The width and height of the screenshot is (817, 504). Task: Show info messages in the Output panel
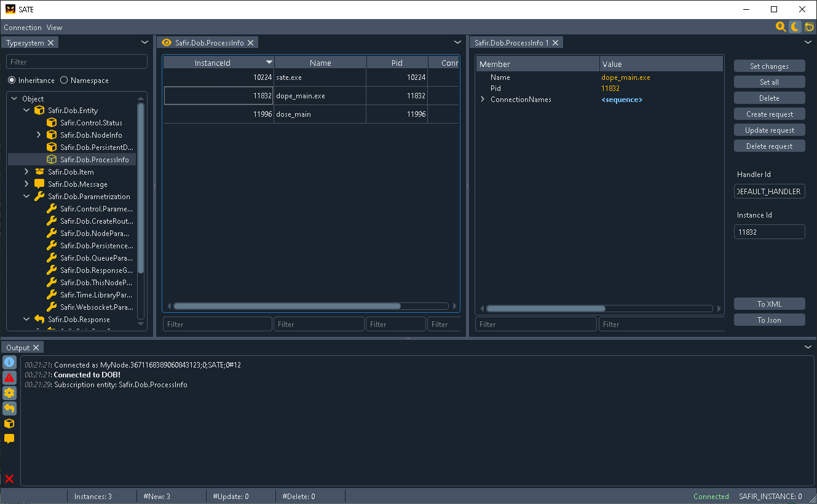9,362
